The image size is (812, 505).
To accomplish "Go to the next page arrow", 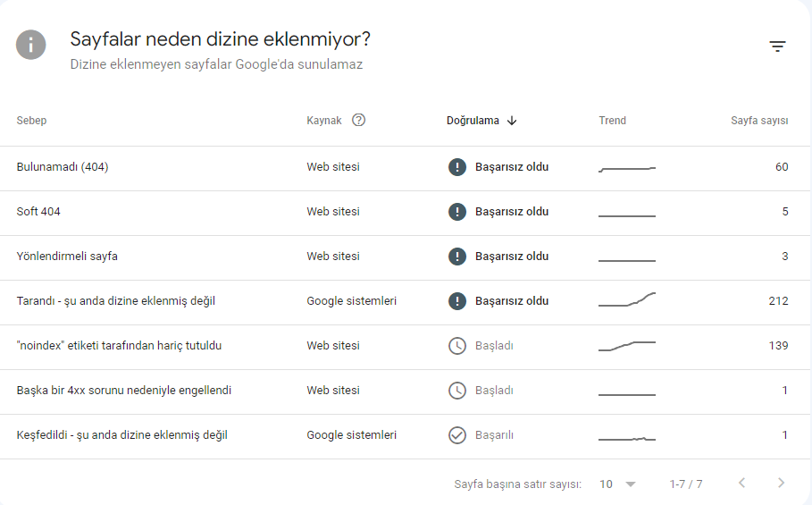I will coord(781,484).
